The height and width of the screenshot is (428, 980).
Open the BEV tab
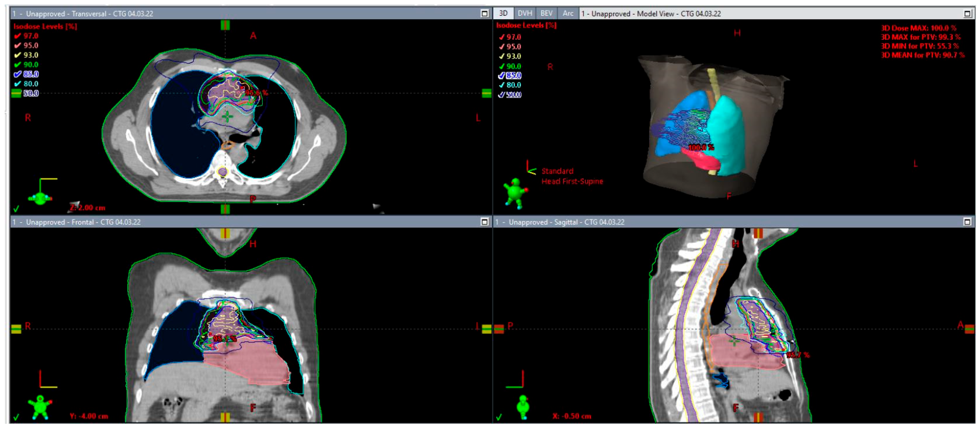(546, 13)
